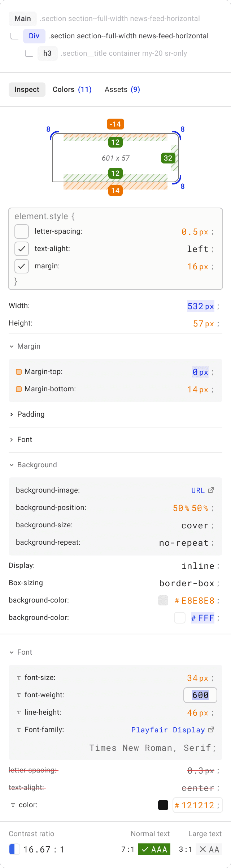
Task: Select the h3 element in breadcrumb tree
Action: pos(47,54)
